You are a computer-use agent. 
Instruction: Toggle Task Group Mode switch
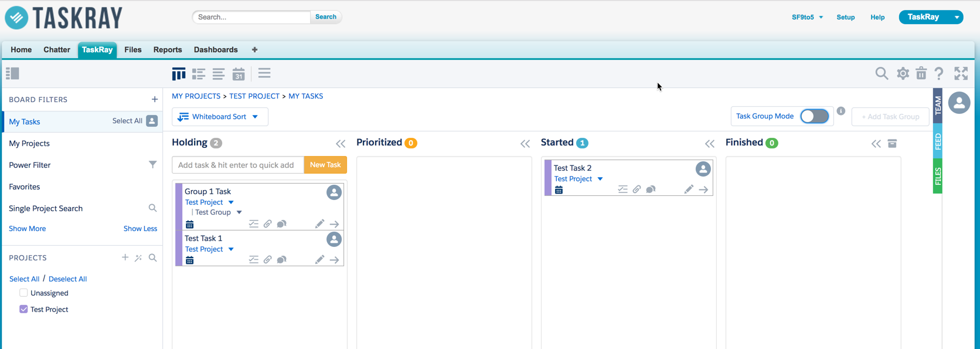[x=815, y=116]
